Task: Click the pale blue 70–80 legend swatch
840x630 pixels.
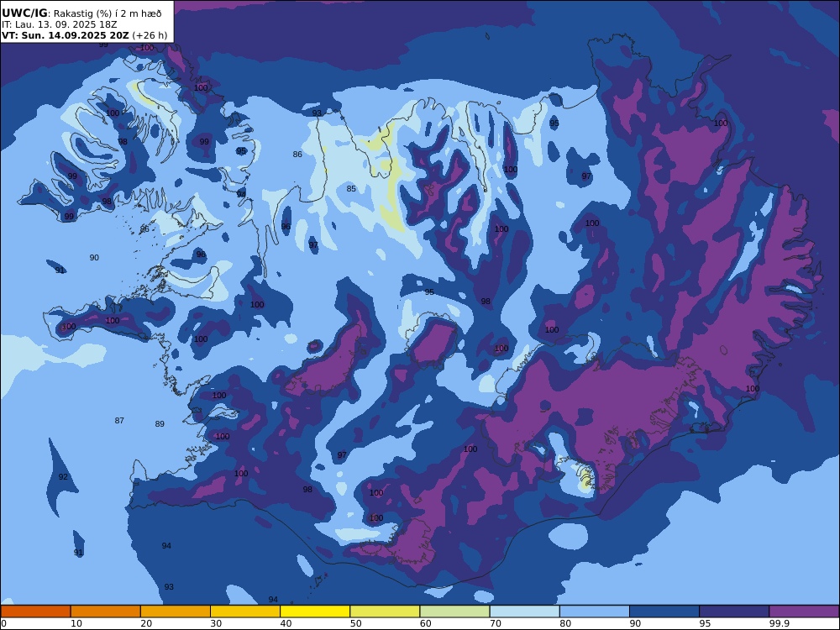Action: coord(525,612)
